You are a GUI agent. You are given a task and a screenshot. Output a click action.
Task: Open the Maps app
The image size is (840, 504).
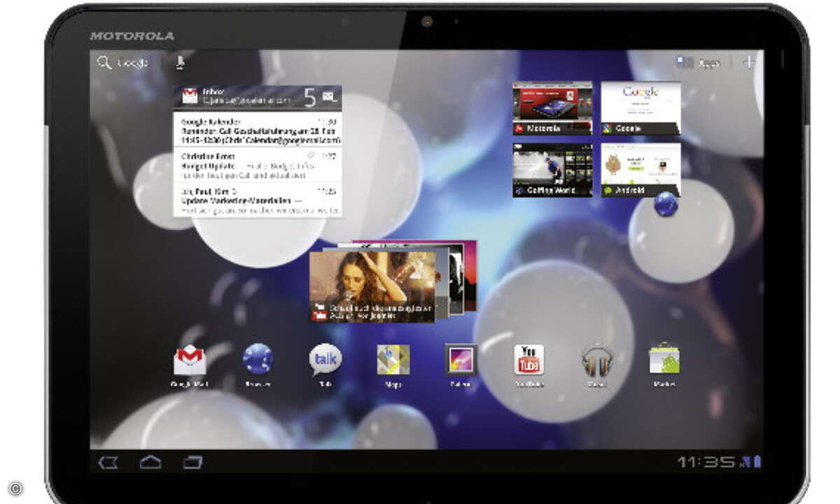[x=393, y=360]
